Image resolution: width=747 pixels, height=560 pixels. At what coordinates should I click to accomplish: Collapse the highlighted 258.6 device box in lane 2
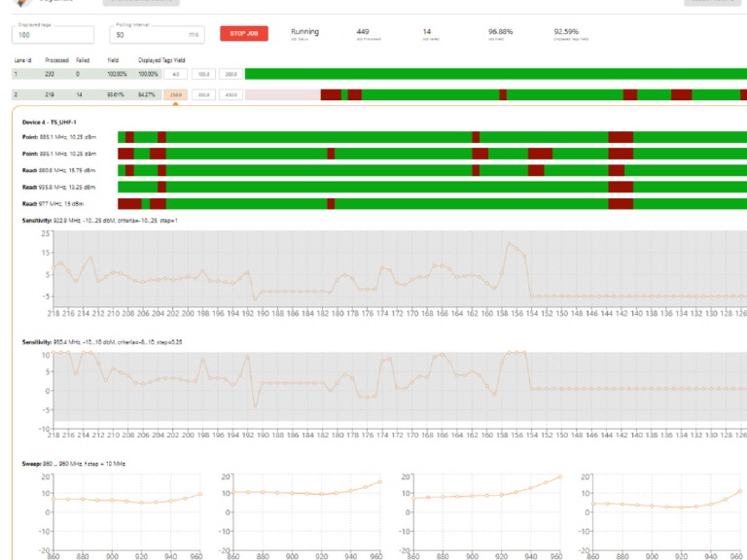176,94
